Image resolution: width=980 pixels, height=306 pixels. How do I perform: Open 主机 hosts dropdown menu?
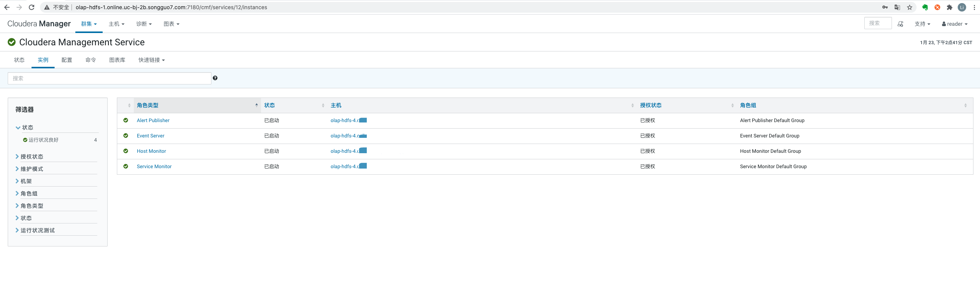pyautogui.click(x=116, y=24)
